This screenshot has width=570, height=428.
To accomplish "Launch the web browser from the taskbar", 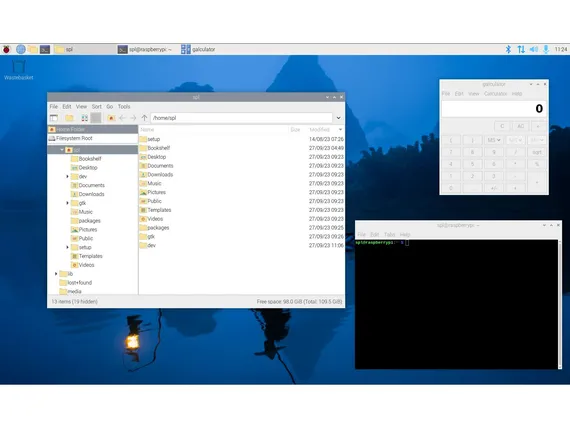I will click(21, 49).
